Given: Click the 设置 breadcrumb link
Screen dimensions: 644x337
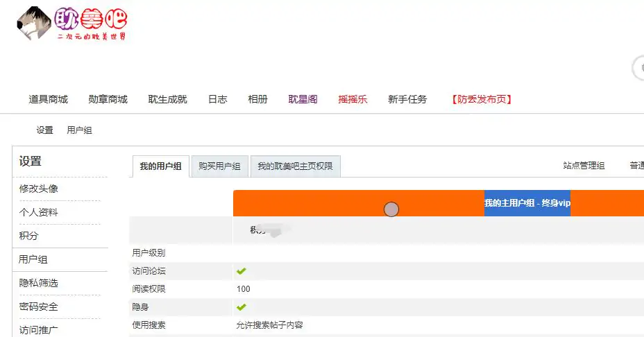Looking at the screenshot, I should tap(45, 130).
